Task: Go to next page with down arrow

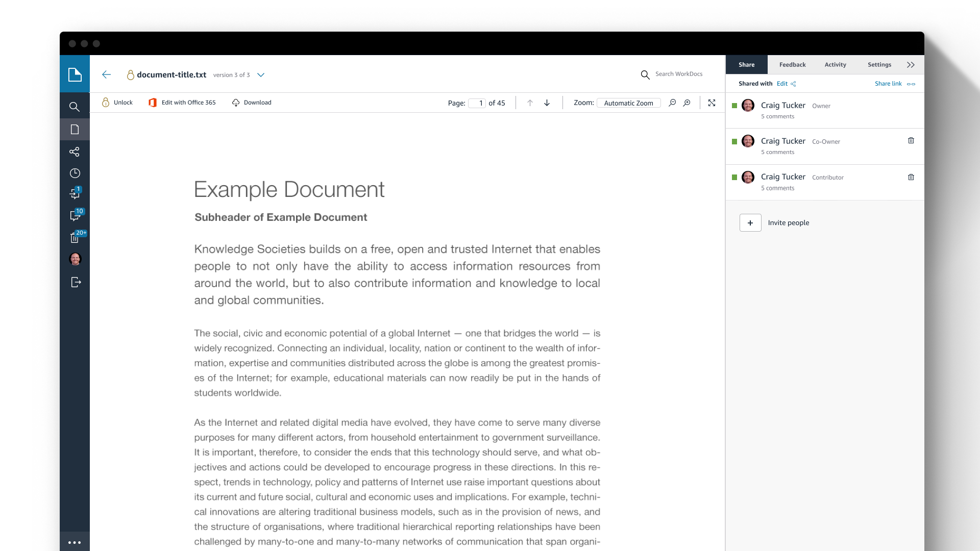Action: tap(547, 103)
